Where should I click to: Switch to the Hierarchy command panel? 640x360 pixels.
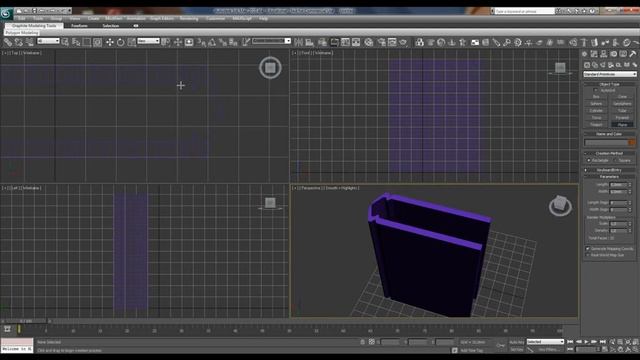pyautogui.click(x=604, y=53)
